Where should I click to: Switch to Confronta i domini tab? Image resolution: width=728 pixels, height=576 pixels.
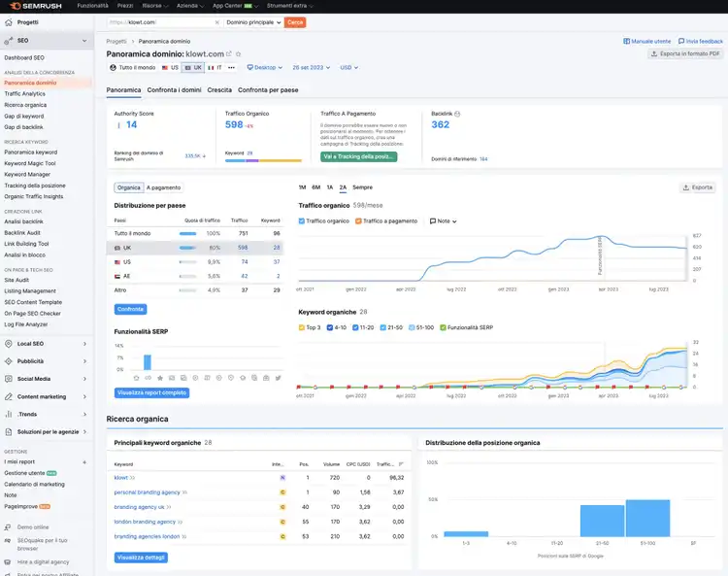click(x=174, y=90)
